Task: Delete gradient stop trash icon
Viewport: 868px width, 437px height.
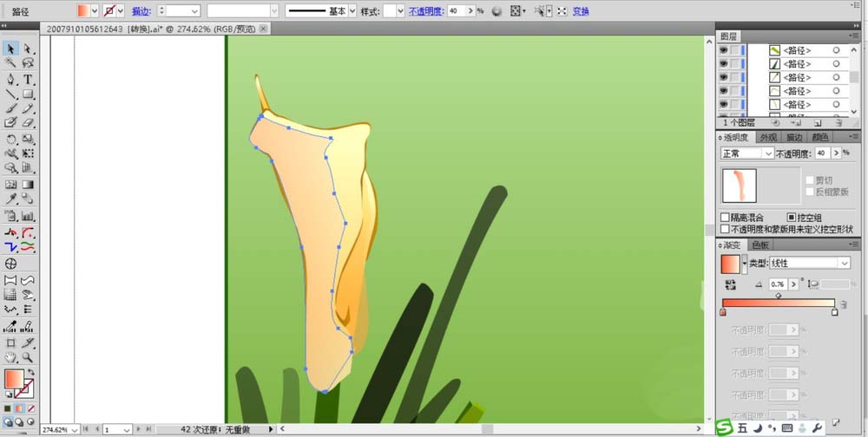Action: 843,304
